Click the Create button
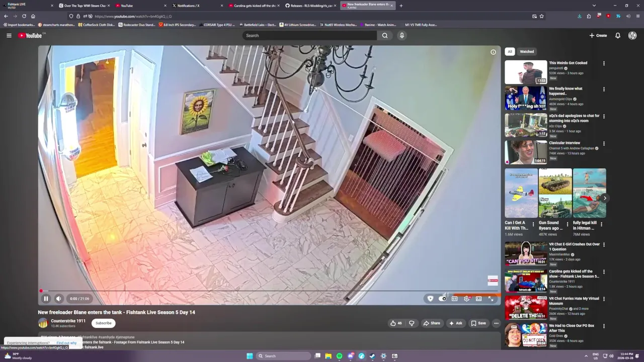The width and height of the screenshot is (644, 362). pyautogui.click(x=598, y=35)
